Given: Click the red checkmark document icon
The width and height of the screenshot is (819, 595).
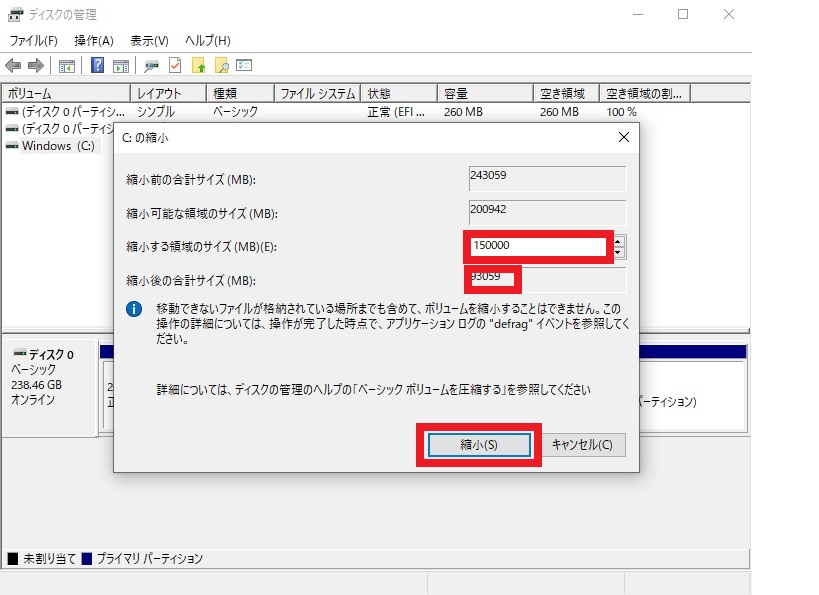Looking at the screenshot, I should [x=175, y=66].
